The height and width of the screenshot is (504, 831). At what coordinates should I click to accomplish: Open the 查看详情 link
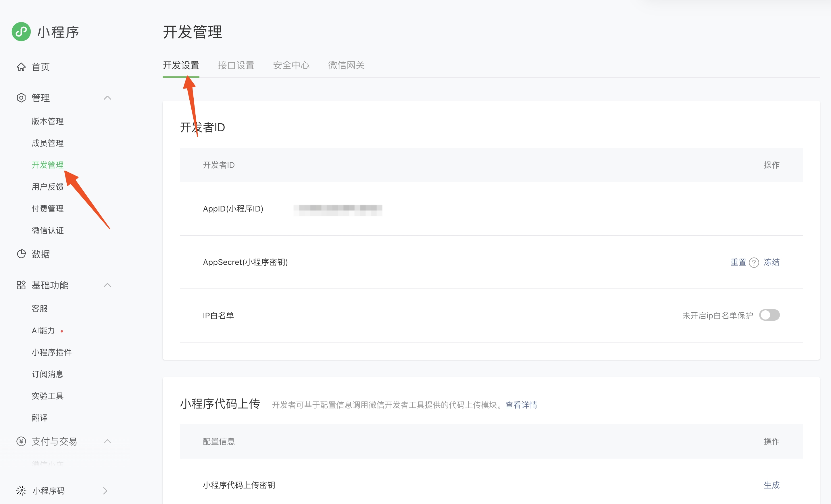coord(521,405)
